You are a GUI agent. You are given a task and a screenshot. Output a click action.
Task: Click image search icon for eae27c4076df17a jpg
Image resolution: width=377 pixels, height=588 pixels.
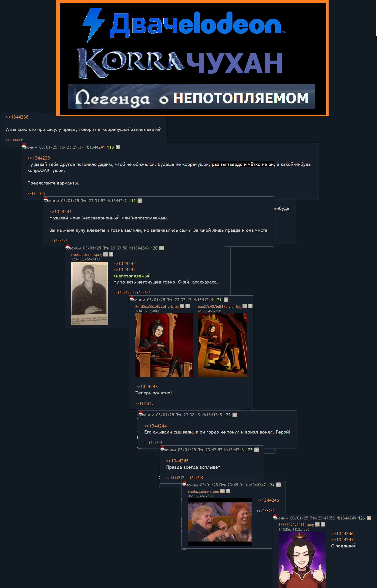point(245,306)
